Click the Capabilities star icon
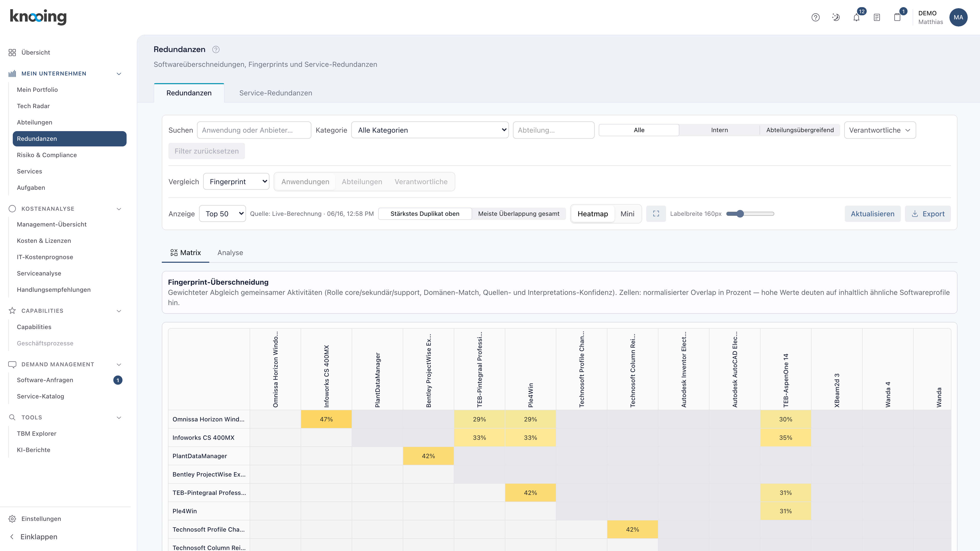The image size is (980, 551). click(x=12, y=311)
